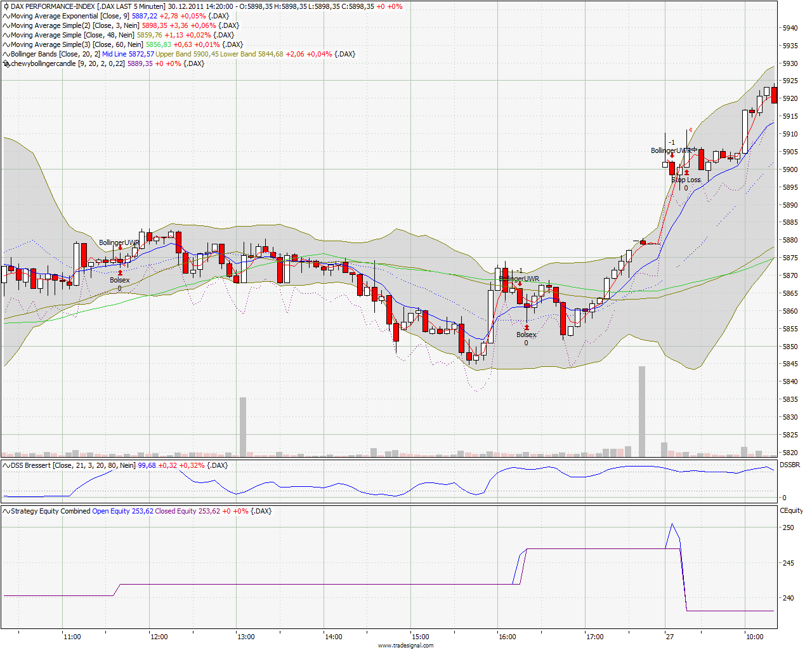Click the Bolsex marker near 16:00
Viewport: 812px width, 650px height.
coord(526,335)
